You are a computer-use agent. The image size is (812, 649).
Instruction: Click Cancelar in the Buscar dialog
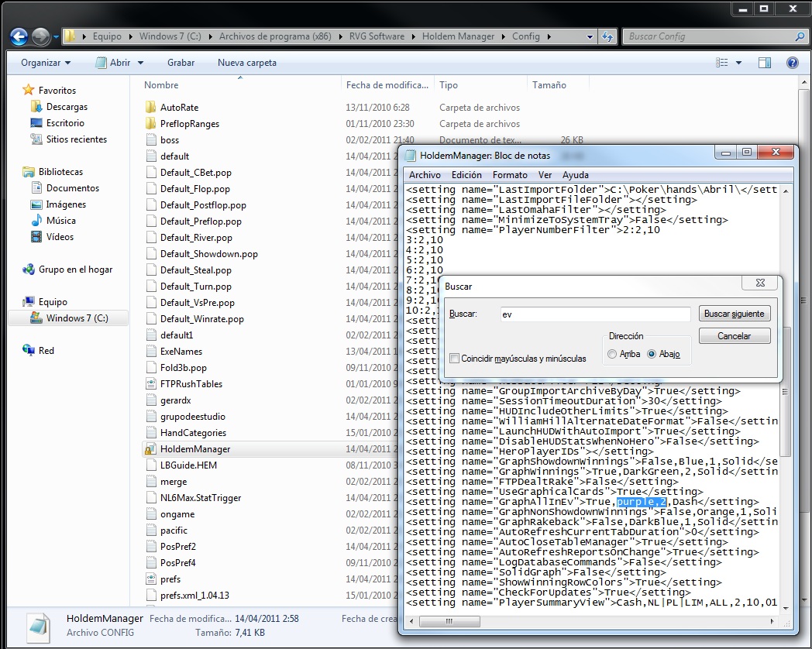click(x=735, y=336)
